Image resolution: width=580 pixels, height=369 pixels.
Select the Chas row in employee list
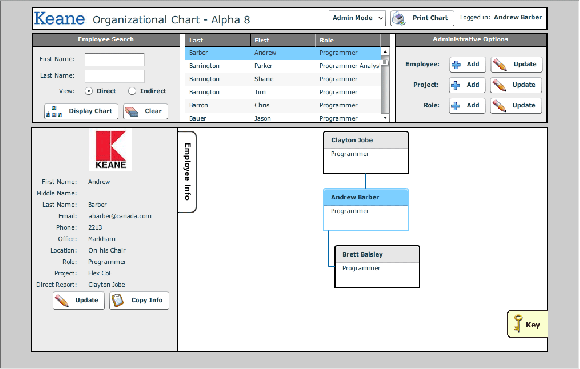pos(283,105)
